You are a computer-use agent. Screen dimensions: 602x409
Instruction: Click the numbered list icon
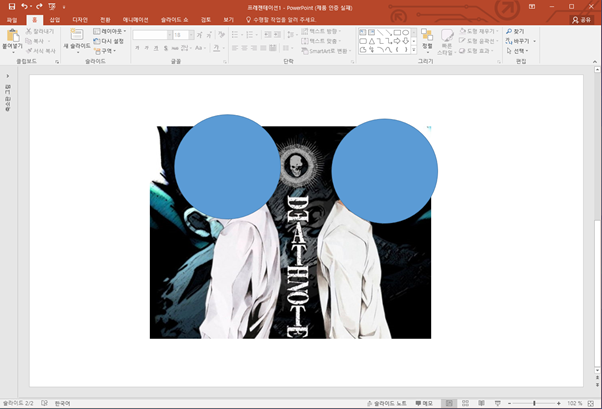pos(250,35)
